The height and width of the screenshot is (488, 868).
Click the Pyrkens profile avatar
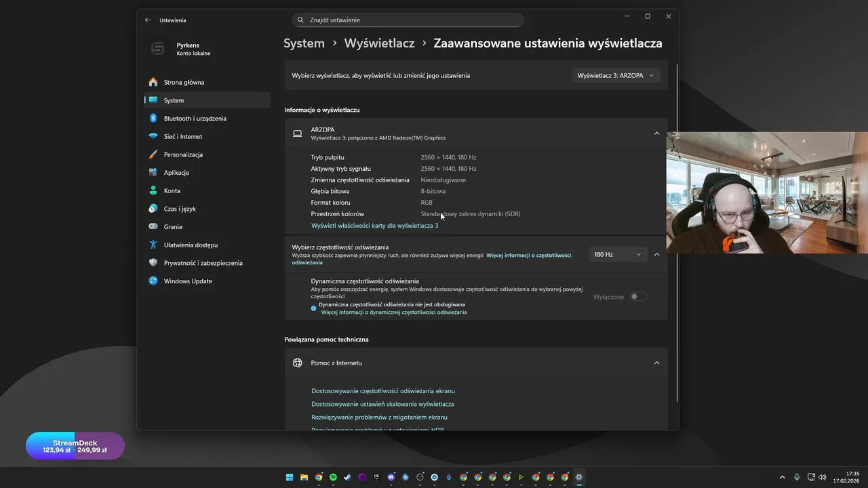point(157,49)
